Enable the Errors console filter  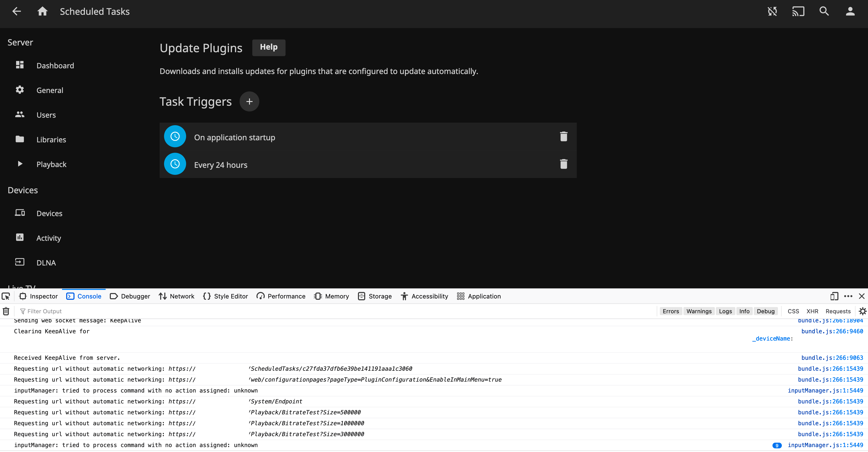click(x=670, y=311)
